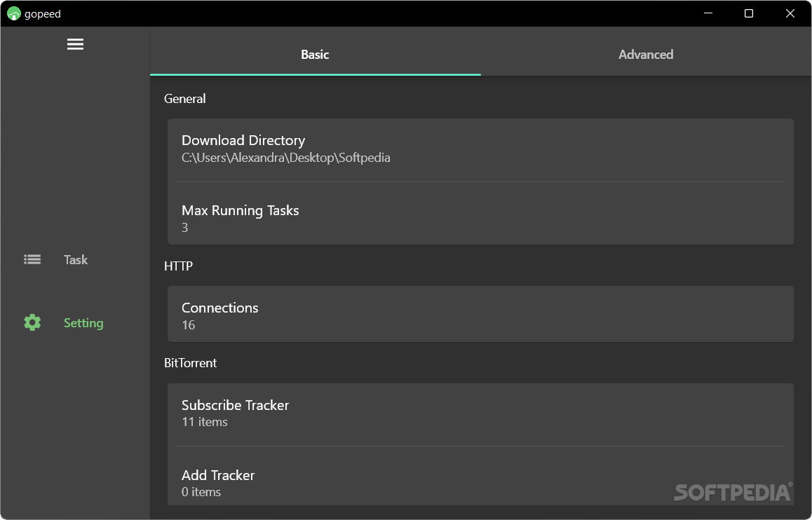
Task: Click the value 16 under Connections
Action: point(189,325)
